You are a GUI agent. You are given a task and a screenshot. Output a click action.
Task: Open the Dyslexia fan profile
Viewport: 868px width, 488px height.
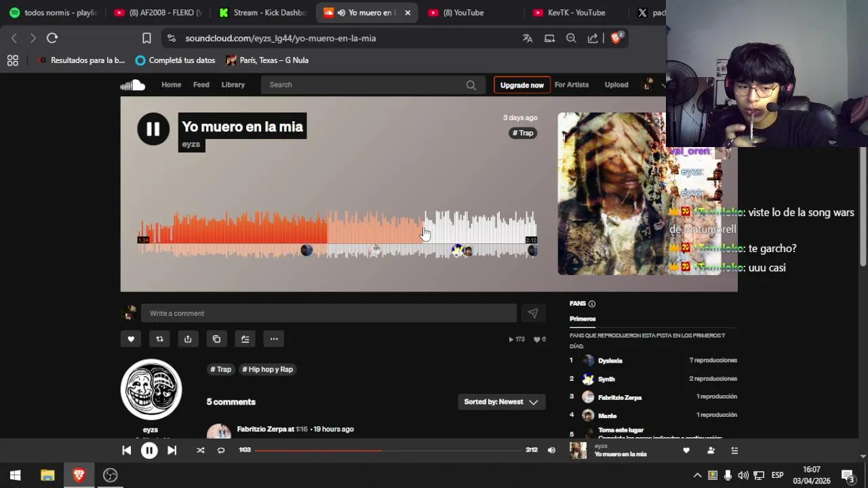coord(610,361)
